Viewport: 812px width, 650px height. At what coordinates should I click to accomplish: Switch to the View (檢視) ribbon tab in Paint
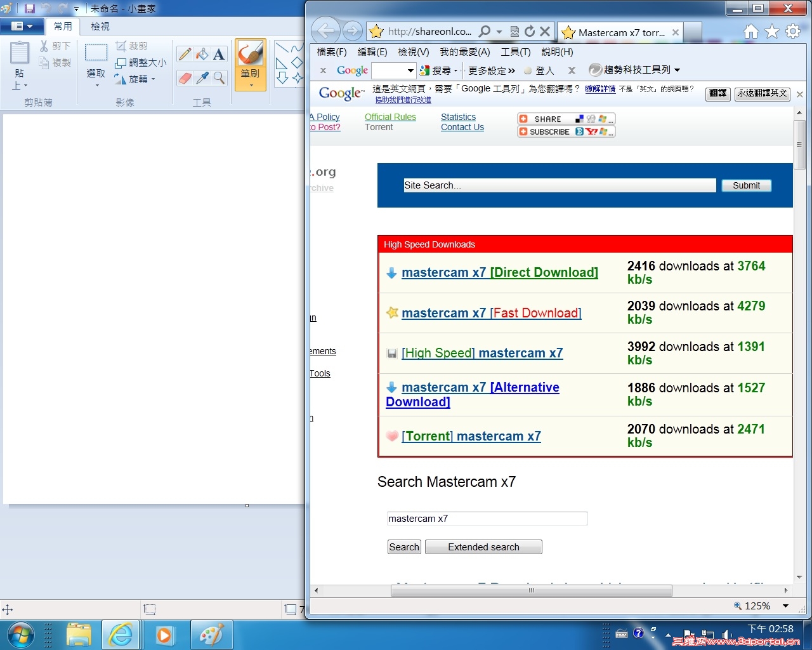[100, 26]
